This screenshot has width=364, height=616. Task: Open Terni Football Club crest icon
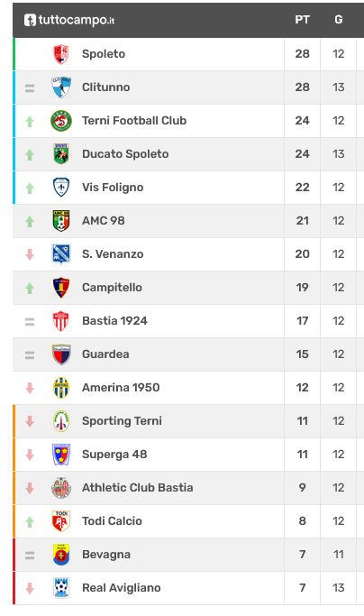point(61,121)
